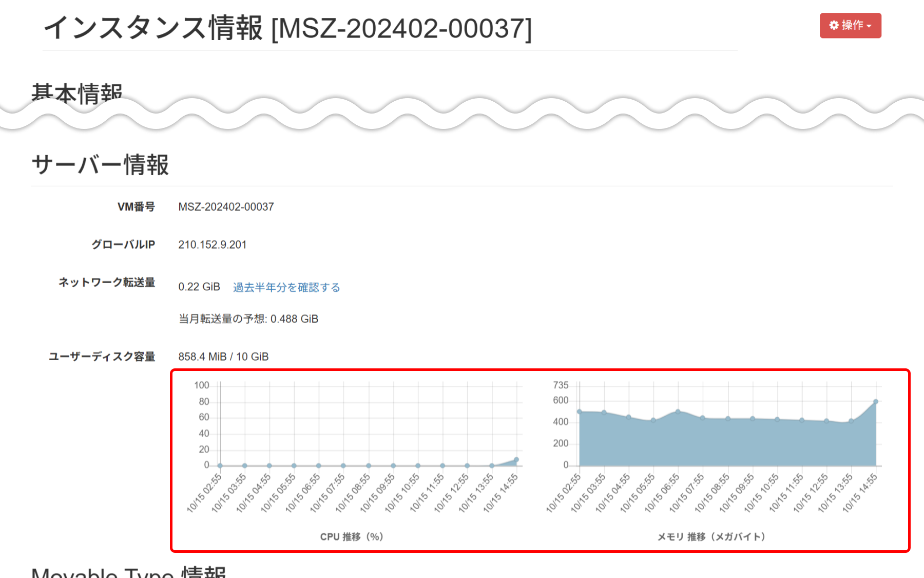This screenshot has width=924, height=578.
Task: Click the memory chart 10/15 02:55 data point
Action: pyautogui.click(x=580, y=412)
